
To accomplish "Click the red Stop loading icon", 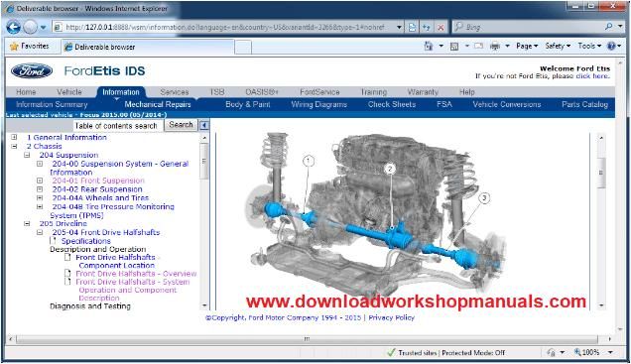I will [x=442, y=28].
